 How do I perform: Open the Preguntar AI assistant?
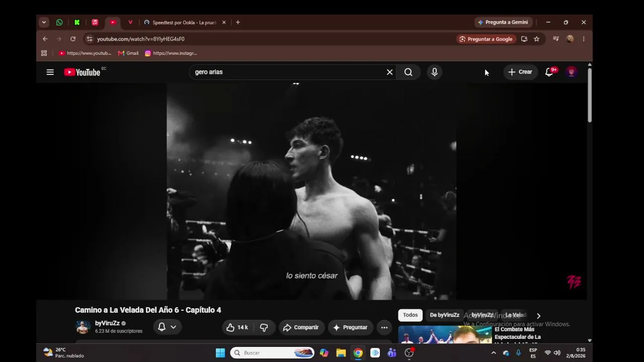tap(350, 327)
